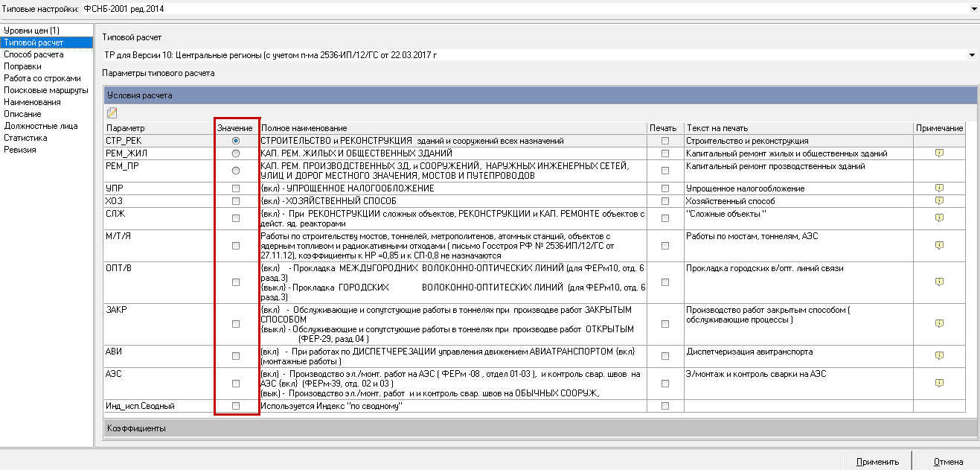Viewport: 980px width, 470px height.
Task: Toggle the М/Т/Я value checkbox
Action: 236,245
